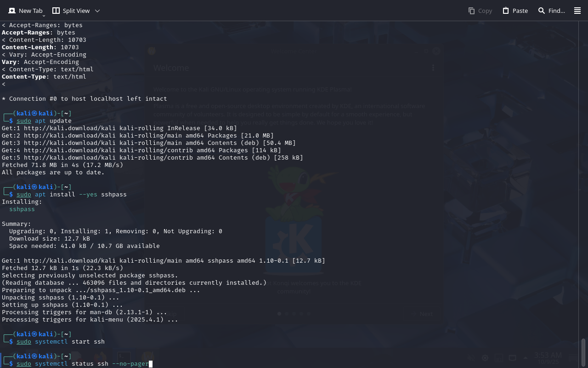Open the hamburger menu
The image size is (588, 368).
(577, 11)
